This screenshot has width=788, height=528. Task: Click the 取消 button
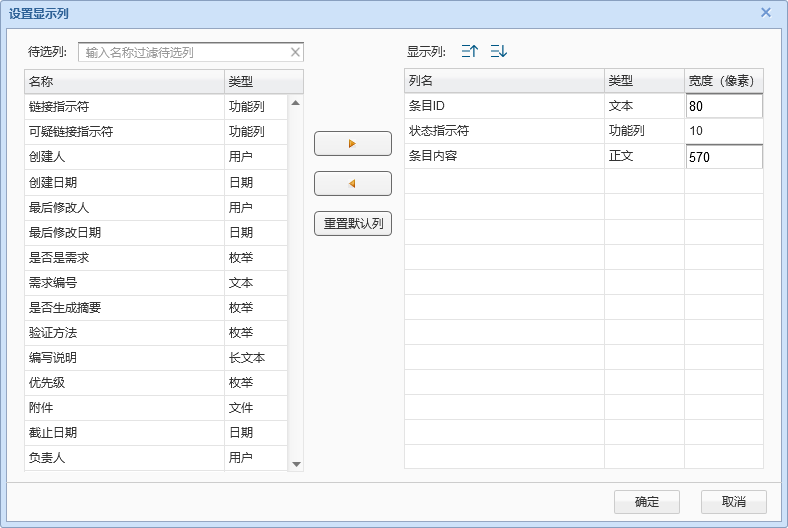pos(733,502)
